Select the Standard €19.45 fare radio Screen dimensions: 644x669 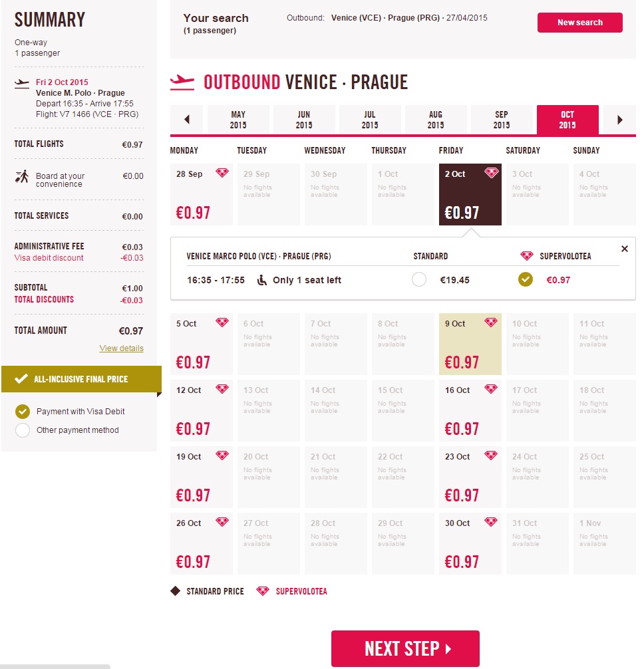[x=419, y=279]
